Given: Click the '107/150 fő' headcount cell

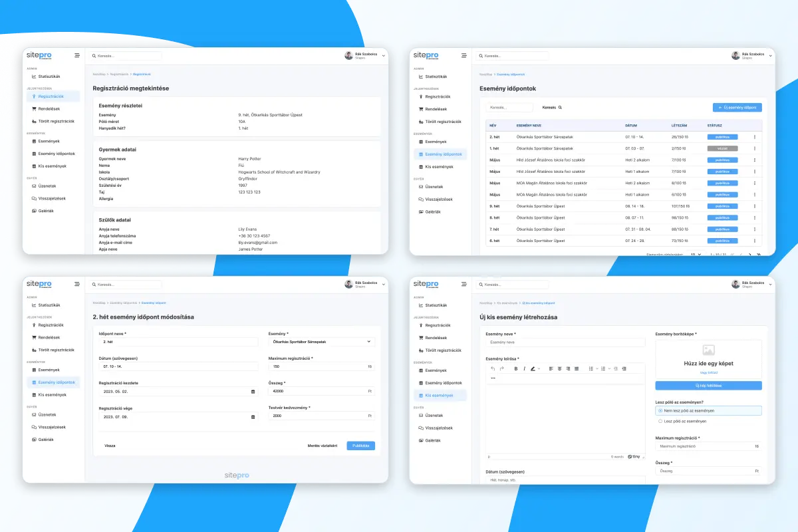Looking at the screenshot, I should click(x=682, y=206).
